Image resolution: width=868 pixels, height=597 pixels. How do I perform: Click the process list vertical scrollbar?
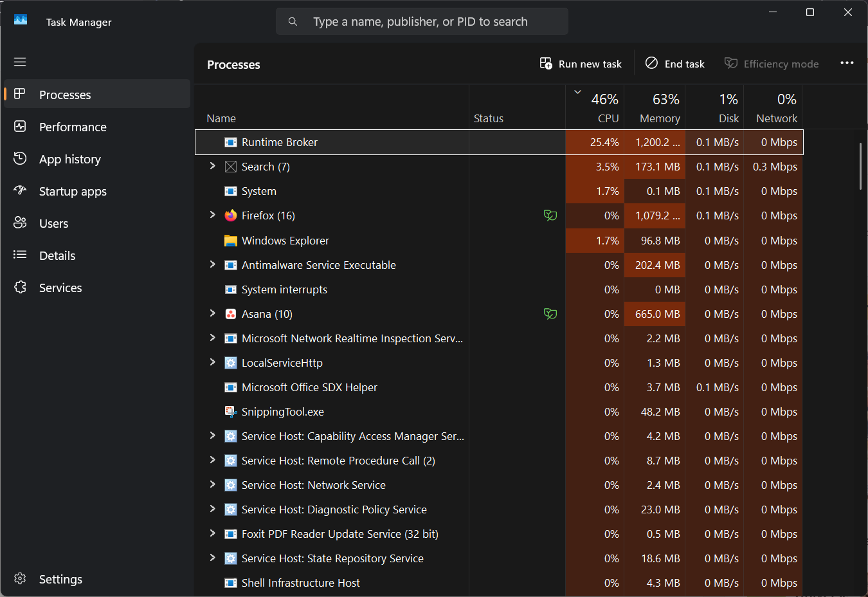(860, 166)
